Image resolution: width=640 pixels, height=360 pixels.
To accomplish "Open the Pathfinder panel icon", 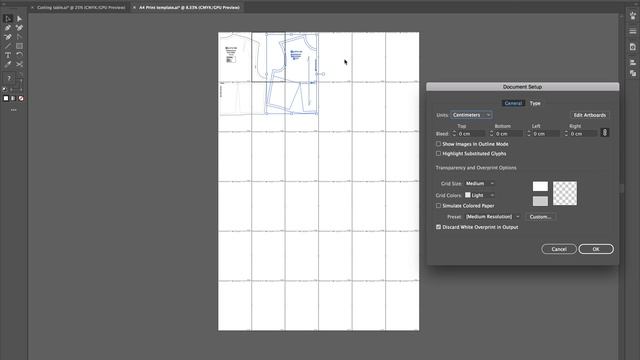I will pos(633,73).
